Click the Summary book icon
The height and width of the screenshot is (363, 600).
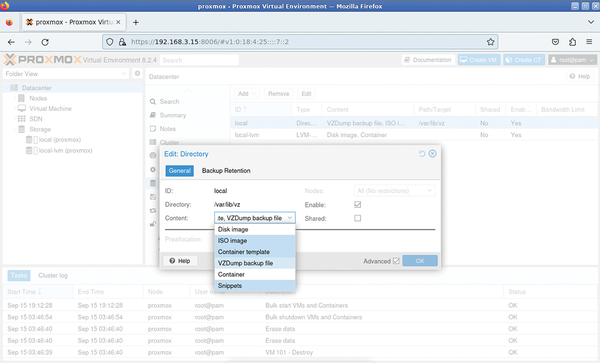153,115
